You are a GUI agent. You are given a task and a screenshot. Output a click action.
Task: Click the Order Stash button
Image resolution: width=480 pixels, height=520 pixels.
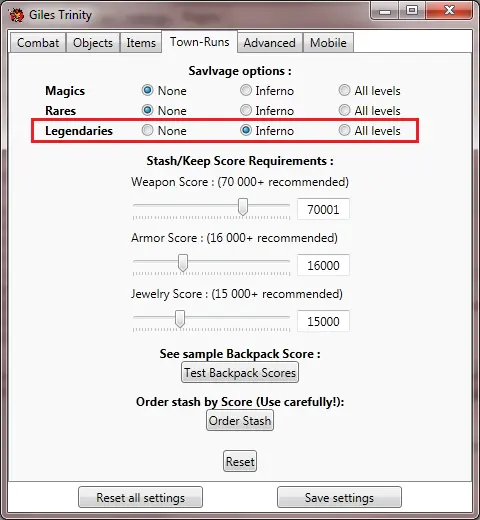(x=240, y=420)
